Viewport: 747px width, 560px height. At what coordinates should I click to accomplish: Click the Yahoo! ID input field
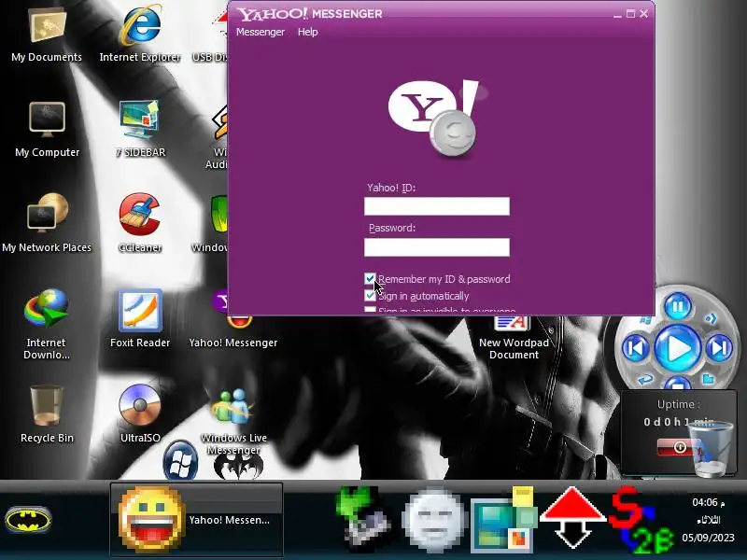coord(437,206)
